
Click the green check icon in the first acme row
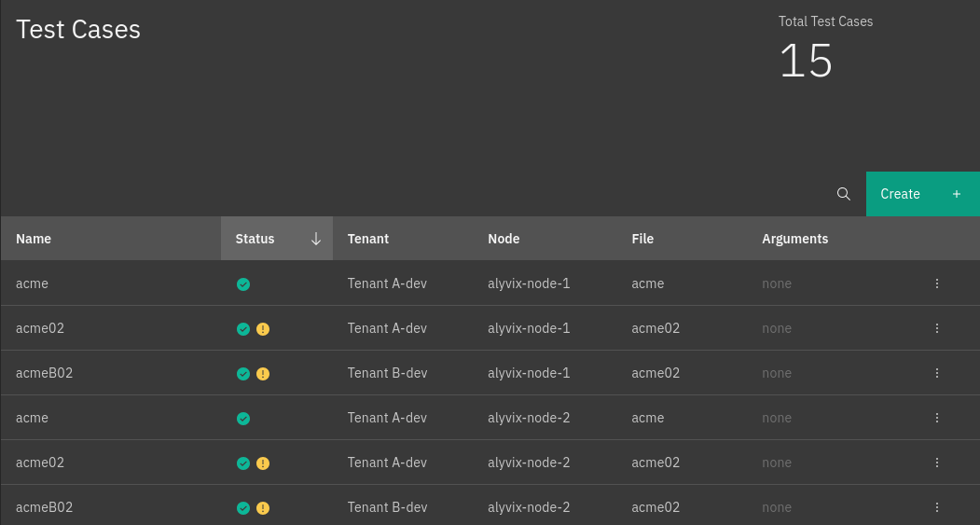243,284
